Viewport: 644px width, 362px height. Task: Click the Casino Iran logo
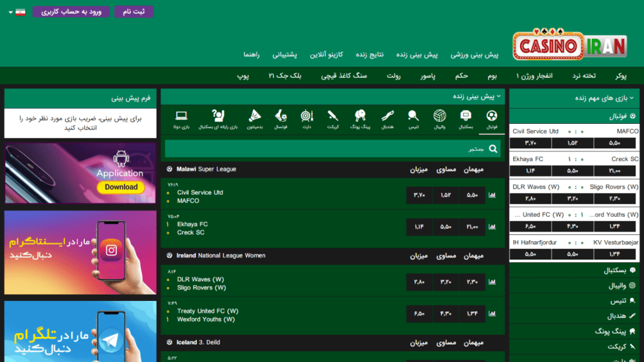tap(570, 45)
